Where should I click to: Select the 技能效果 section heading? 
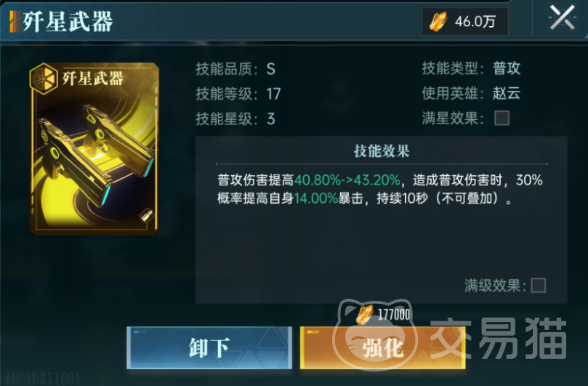tap(382, 150)
